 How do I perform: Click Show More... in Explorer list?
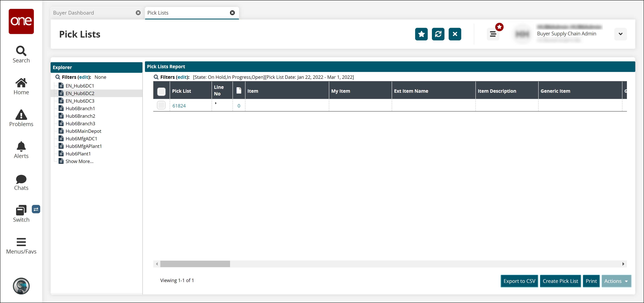coord(79,161)
